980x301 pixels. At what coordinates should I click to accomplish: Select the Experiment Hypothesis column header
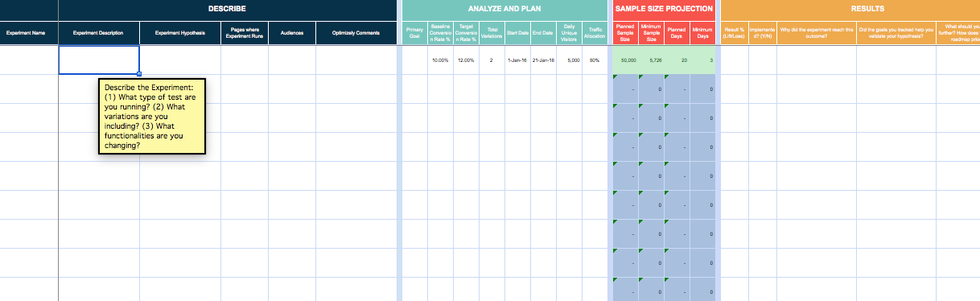(180, 33)
